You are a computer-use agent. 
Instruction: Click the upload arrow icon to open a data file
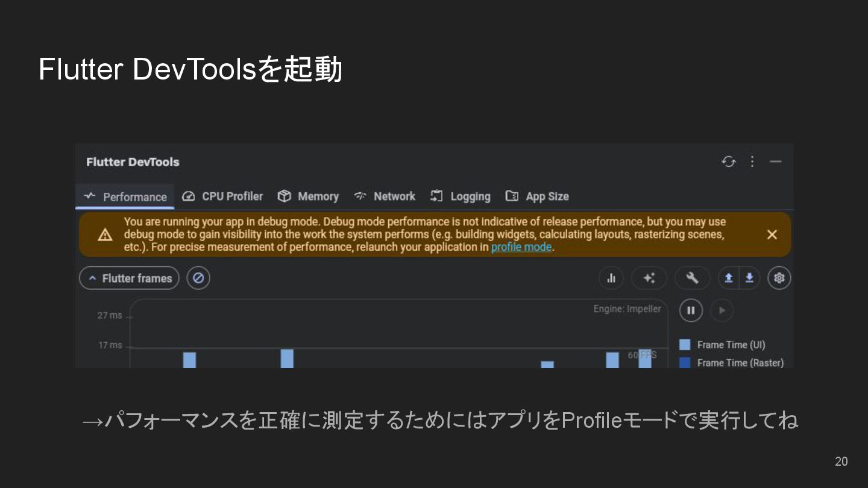[728, 278]
